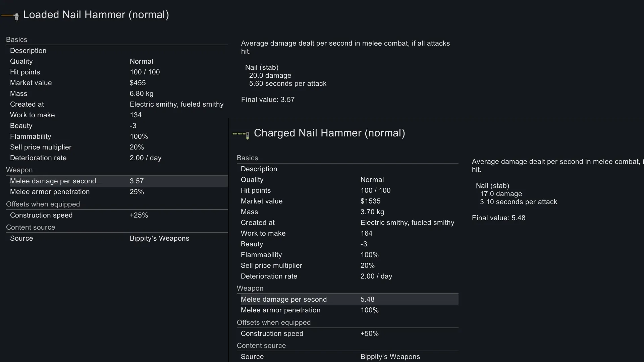The width and height of the screenshot is (644, 362).
Task: Select the Market value $1535 row
Action: click(x=349, y=201)
